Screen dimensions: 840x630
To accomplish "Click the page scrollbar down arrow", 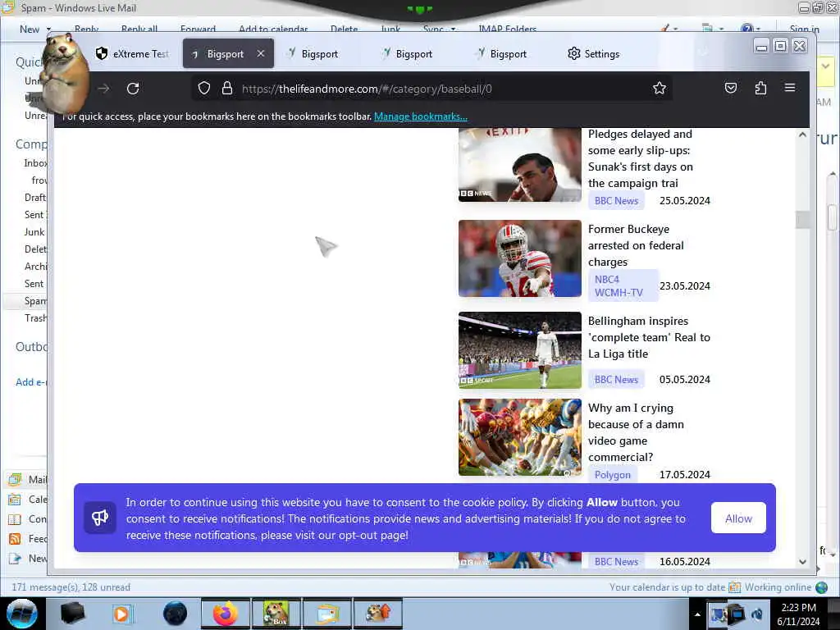I will point(802,561).
